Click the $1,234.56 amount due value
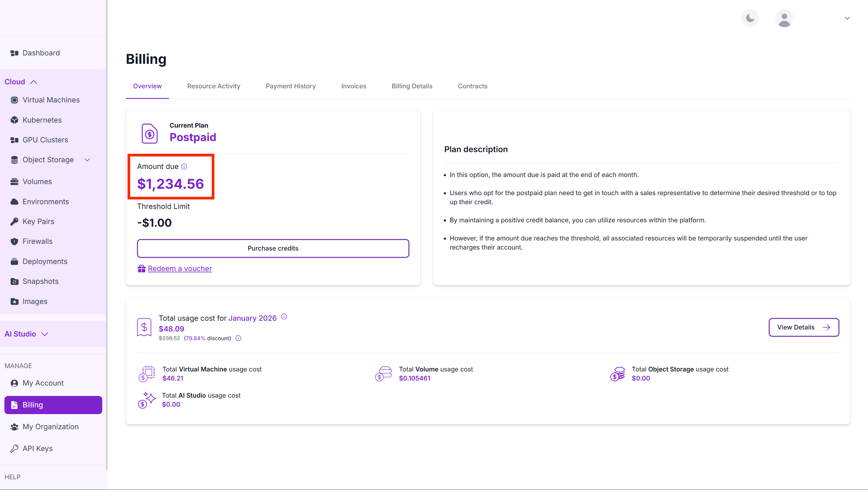This screenshot has width=868, height=490. [170, 184]
